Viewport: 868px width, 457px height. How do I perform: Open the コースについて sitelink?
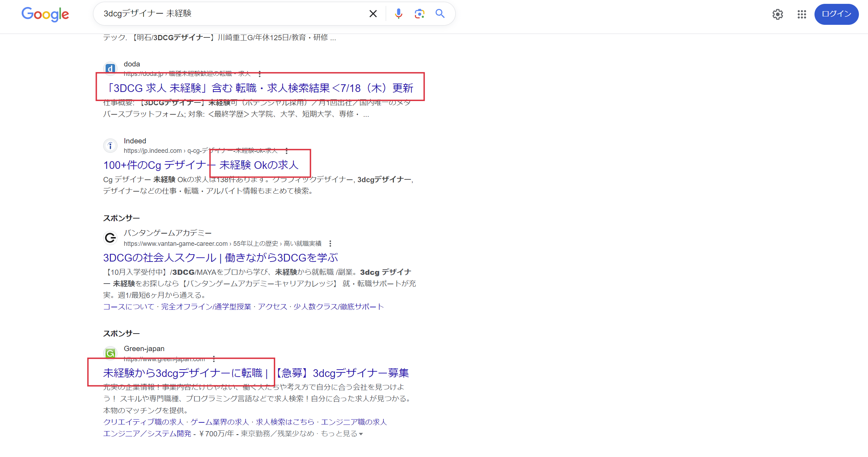click(129, 307)
